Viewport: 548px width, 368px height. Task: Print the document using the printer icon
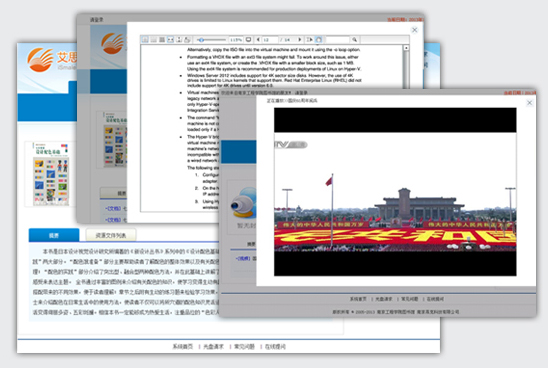point(187,39)
